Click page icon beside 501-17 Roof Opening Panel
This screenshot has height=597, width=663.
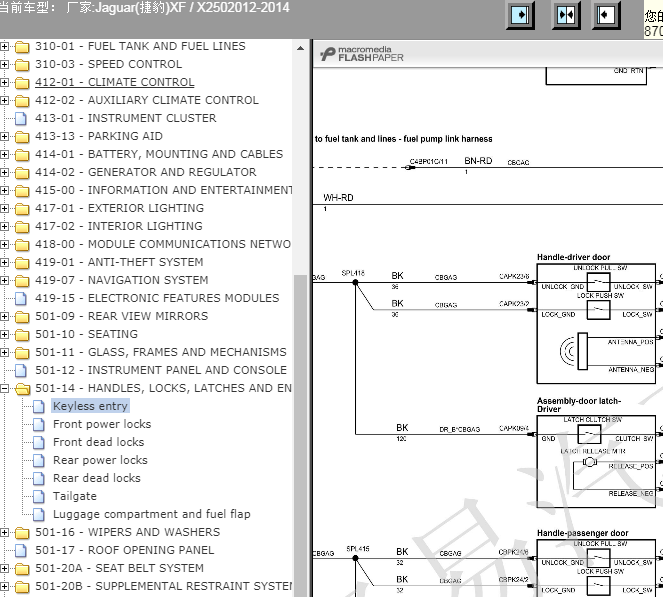[21, 550]
